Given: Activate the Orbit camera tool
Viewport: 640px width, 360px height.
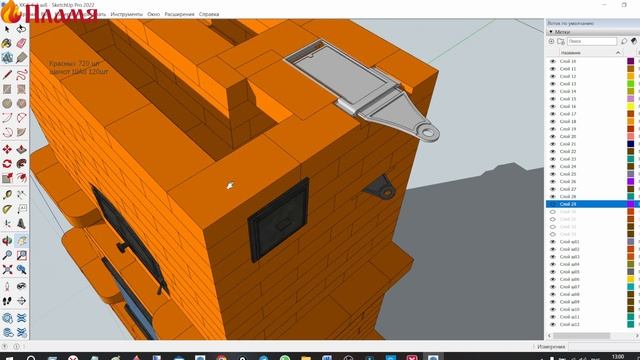Looking at the screenshot, I should [x=7, y=241].
